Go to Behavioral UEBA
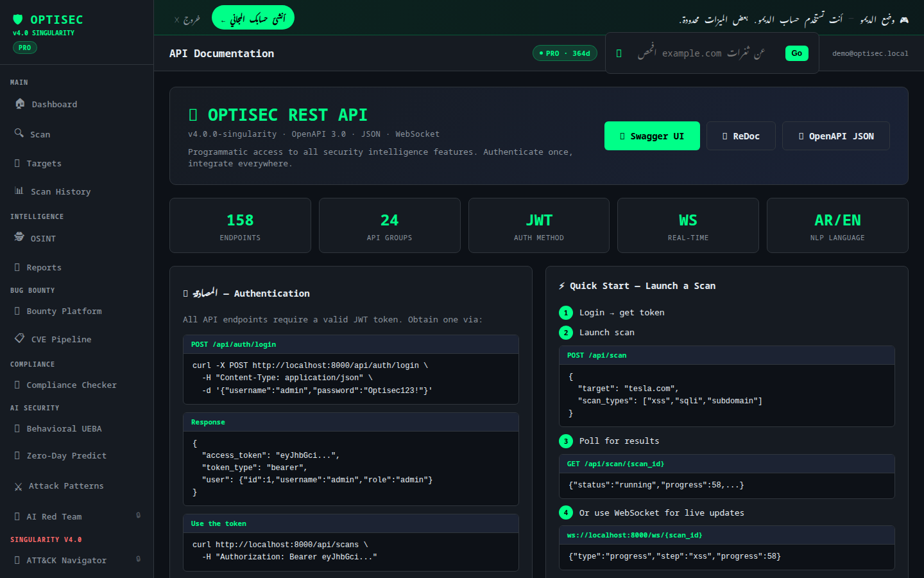The image size is (924, 578). (x=77, y=429)
